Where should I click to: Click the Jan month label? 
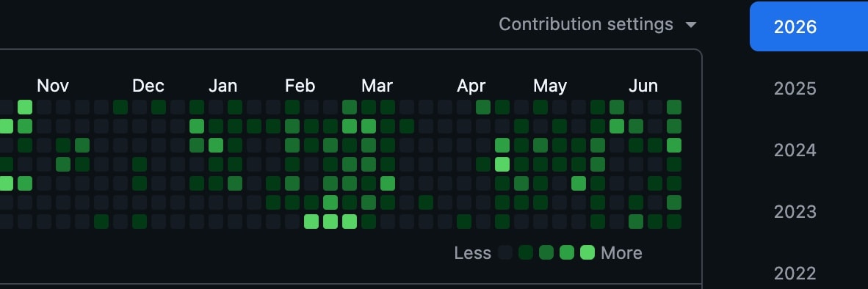pyautogui.click(x=223, y=86)
